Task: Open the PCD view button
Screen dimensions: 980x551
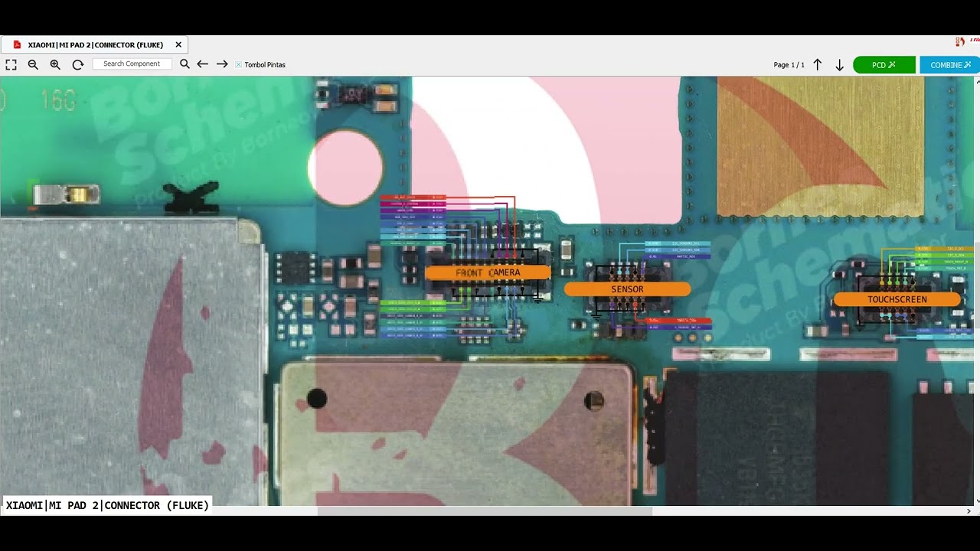Action: click(884, 65)
